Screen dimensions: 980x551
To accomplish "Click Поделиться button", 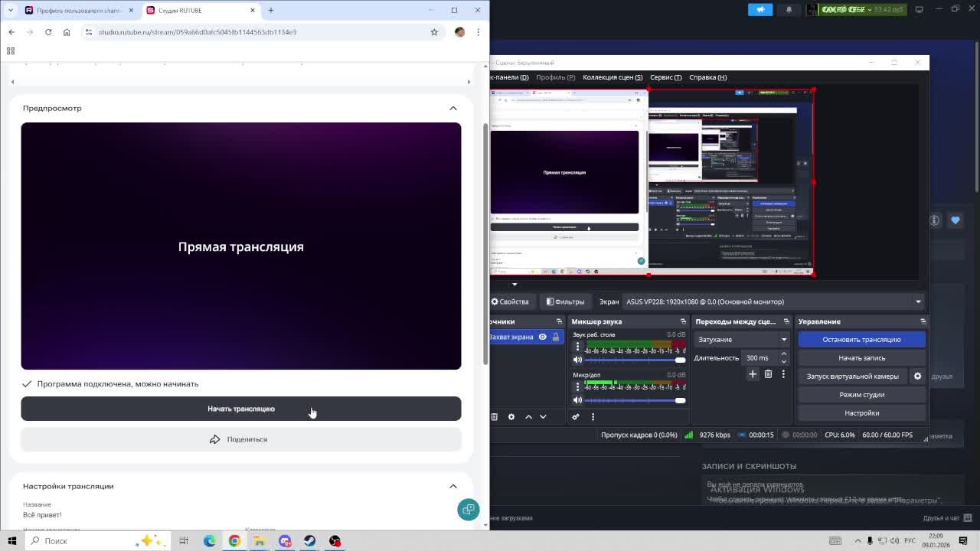I will pos(241,439).
